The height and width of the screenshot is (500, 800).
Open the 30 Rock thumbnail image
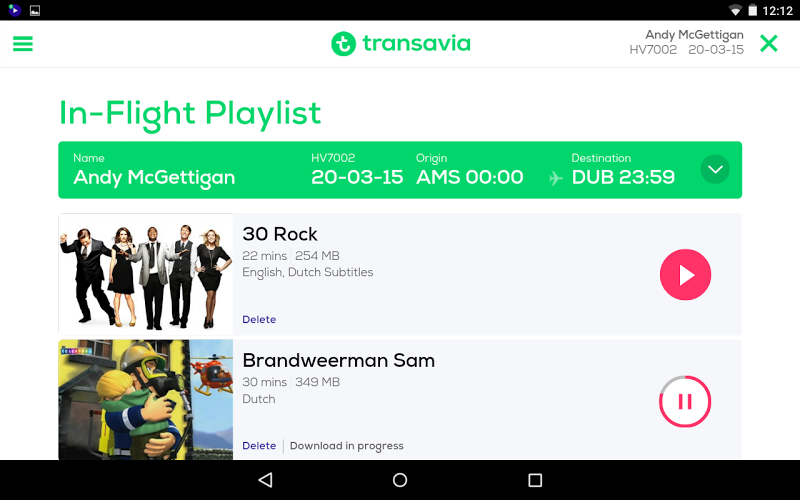(x=146, y=274)
